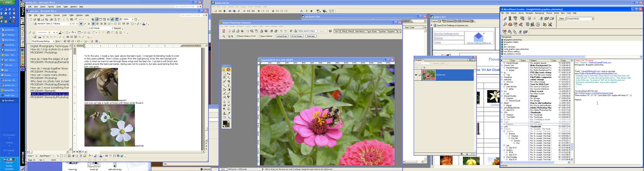Image resolution: width=644 pixels, height=171 pixels.
Task: Click Filters button in Gravity toolbar
Action: click(x=562, y=19)
